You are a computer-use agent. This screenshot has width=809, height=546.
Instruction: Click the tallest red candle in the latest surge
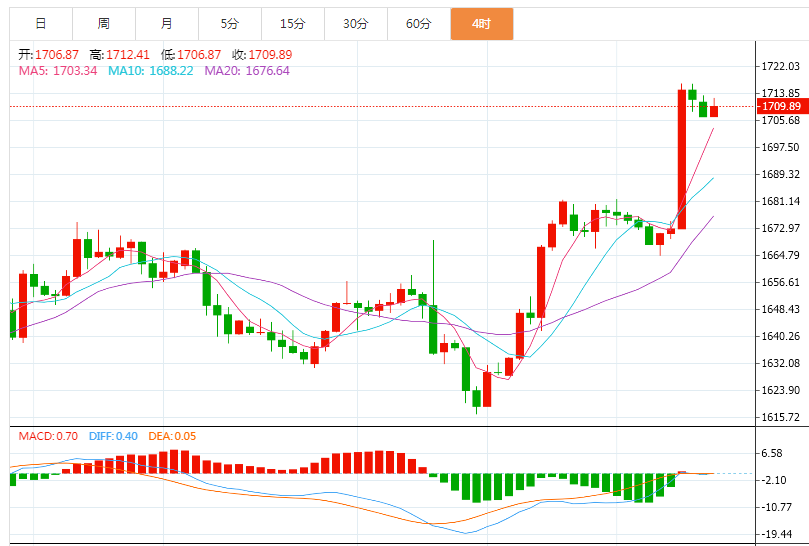coord(681,159)
